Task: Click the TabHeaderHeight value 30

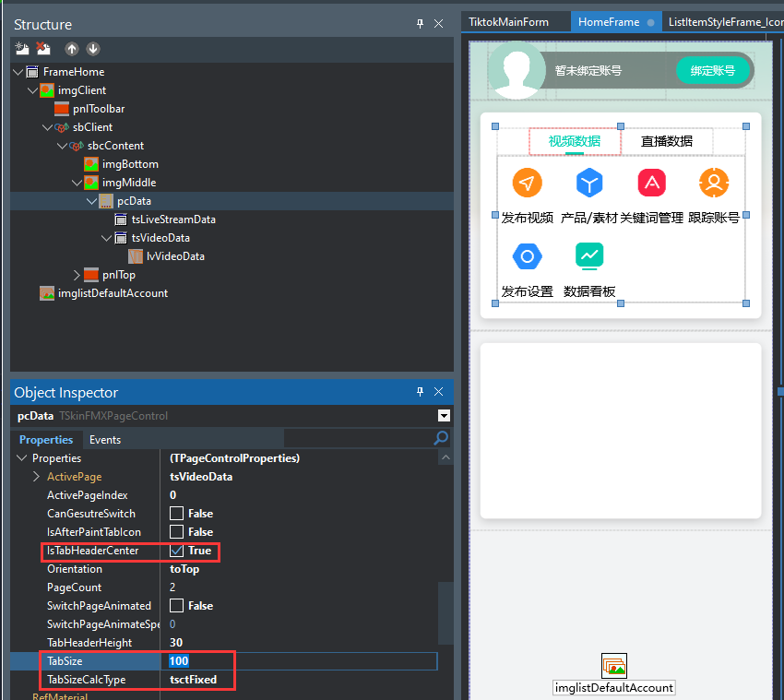Action: point(176,643)
